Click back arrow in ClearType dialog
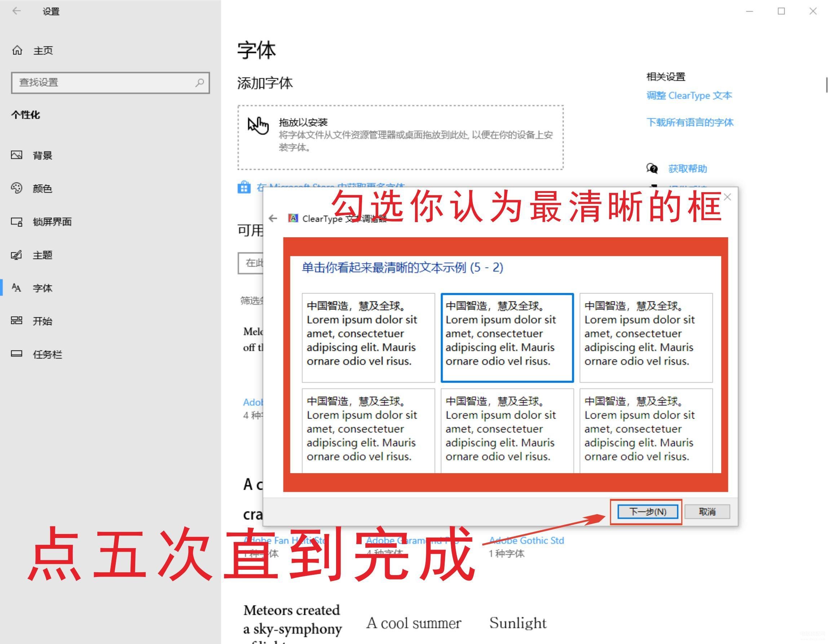The height and width of the screenshot is (644, 829). [x=273, y=218]
